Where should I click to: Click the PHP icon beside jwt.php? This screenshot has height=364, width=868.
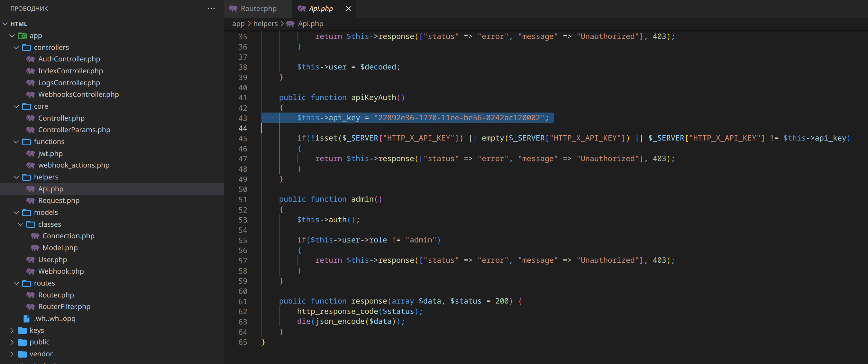(31, 154)
